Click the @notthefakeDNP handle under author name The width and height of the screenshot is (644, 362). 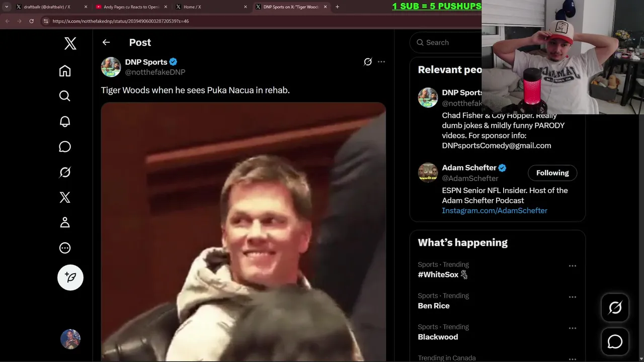155,72
